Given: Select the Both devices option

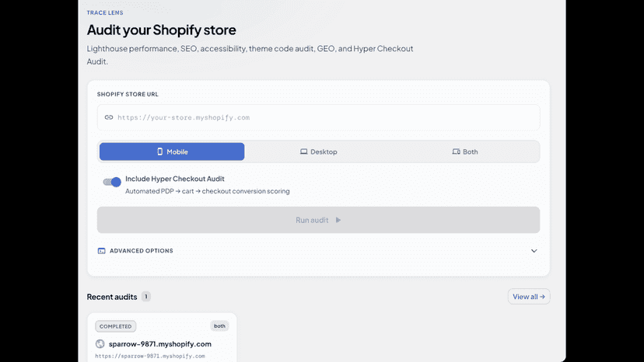Looking at the screenshot, I should pos(465,151).
